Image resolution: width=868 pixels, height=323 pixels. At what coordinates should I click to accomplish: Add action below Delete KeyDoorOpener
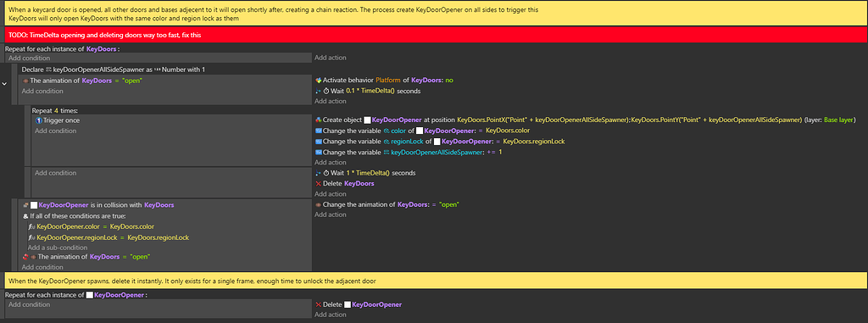click(x=331, y=315)
